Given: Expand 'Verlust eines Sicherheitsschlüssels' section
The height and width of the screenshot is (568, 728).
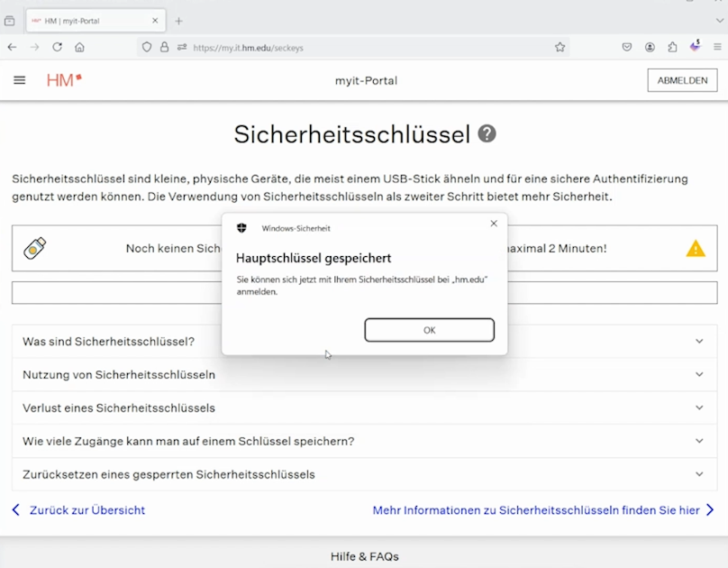Looking at the screenshot, I should click(x=119, y=408).
